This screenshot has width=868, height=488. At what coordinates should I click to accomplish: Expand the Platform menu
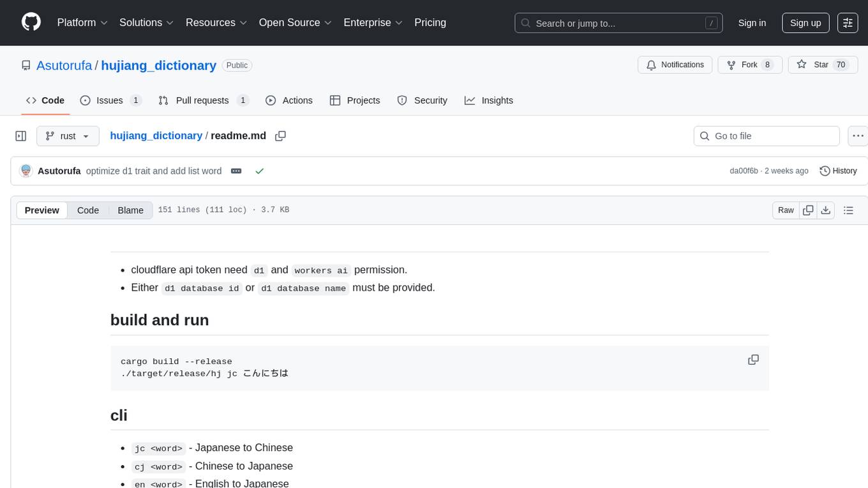click(x=82, y=22)
